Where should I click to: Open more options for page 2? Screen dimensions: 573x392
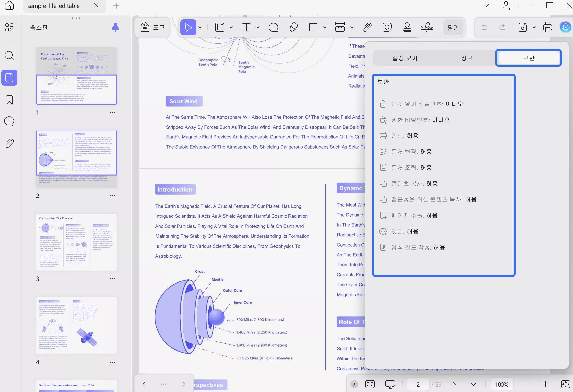[113, 196]
